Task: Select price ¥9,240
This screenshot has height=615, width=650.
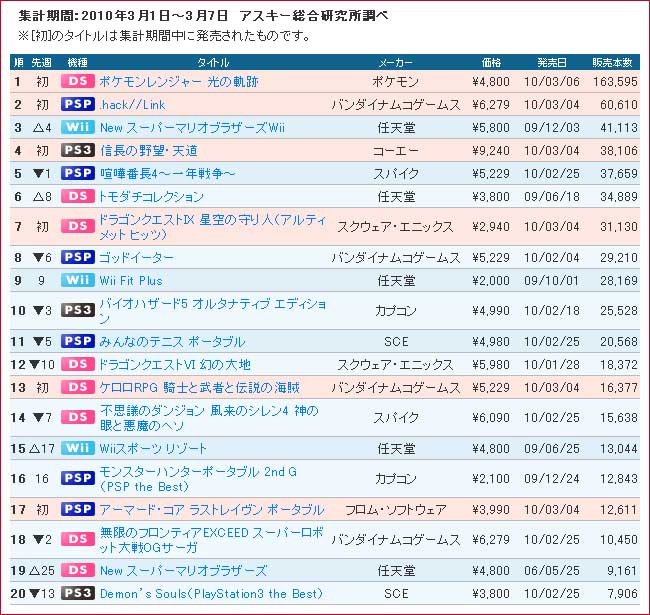Action: pos(491,150)
